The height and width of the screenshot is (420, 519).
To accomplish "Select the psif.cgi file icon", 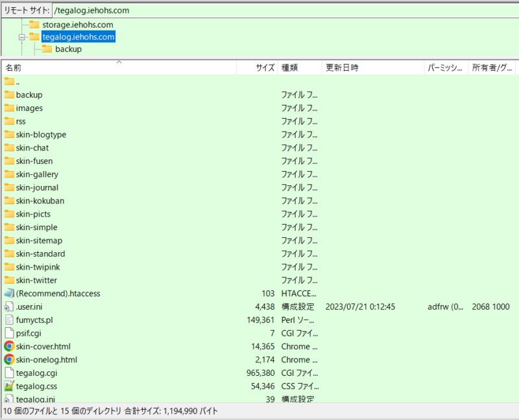I will coord(9,333).
